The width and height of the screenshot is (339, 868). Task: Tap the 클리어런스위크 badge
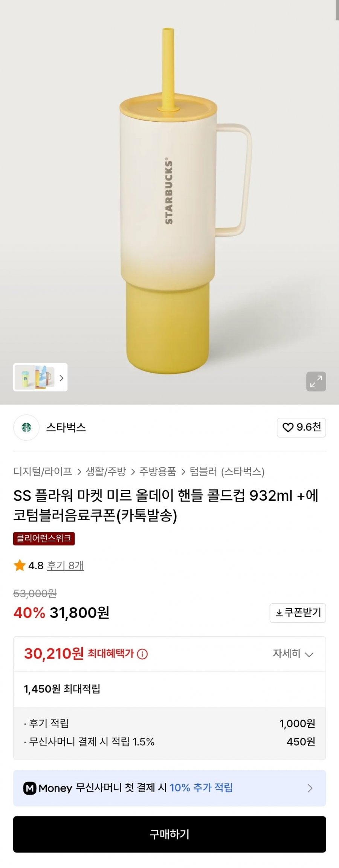[44, 538]
